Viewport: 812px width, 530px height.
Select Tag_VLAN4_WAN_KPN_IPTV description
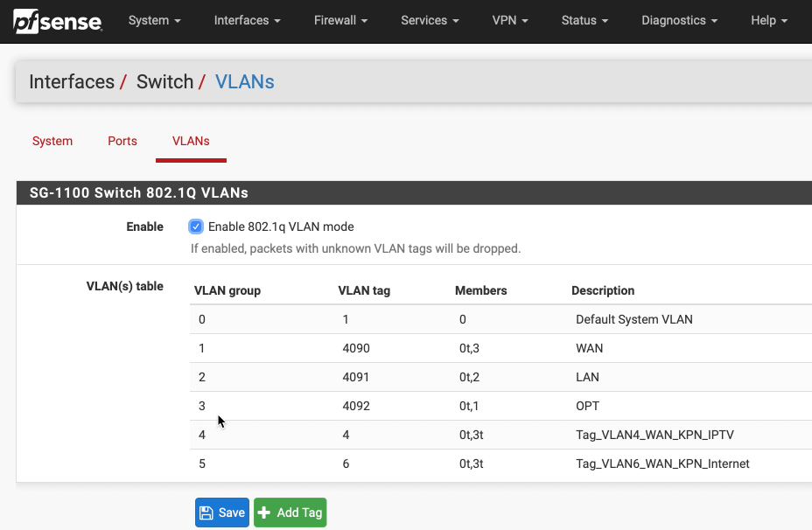click(654, 435)
